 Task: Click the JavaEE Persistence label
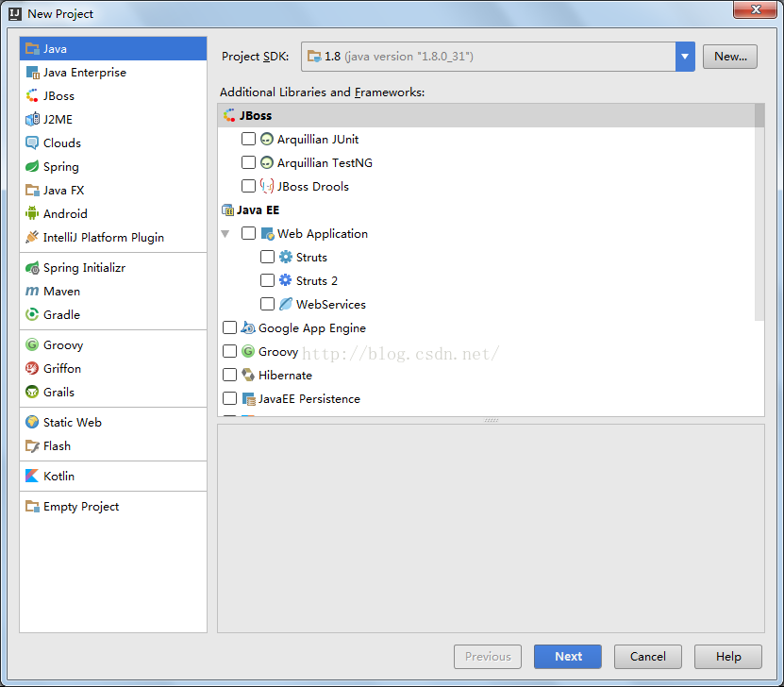pyautogui.click(x=309, y=399)
